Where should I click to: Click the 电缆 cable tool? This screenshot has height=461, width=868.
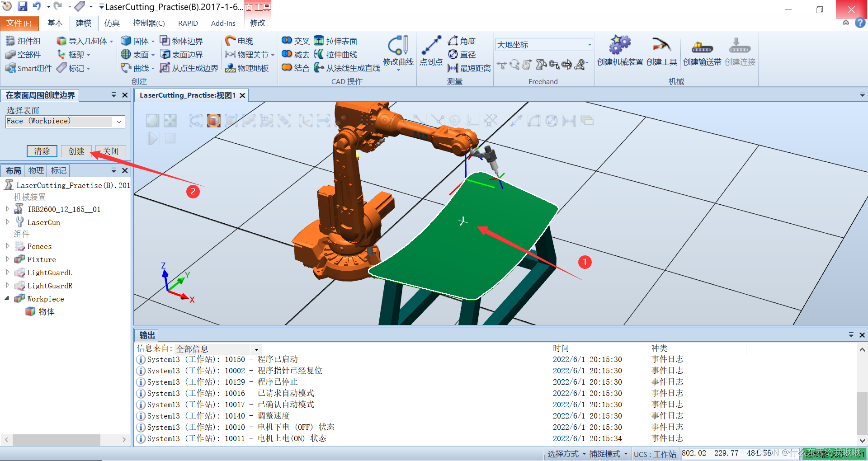pyautogui.click(x=239, y=41)
